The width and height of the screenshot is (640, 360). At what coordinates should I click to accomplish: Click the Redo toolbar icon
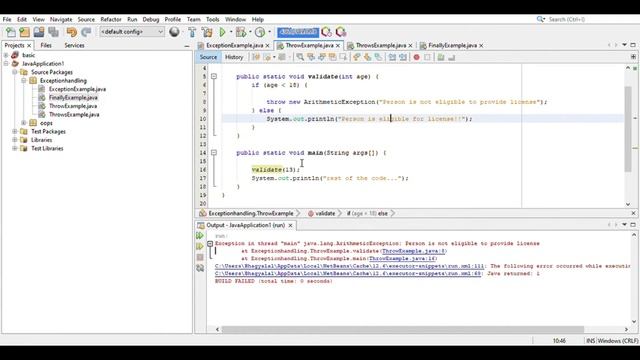click(86, 32)
